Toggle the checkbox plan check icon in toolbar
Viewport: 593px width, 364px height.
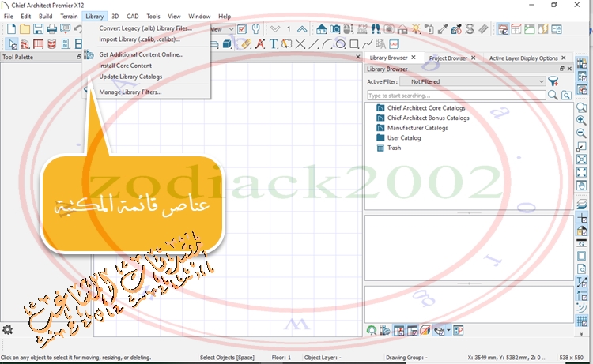click(242, 28)
